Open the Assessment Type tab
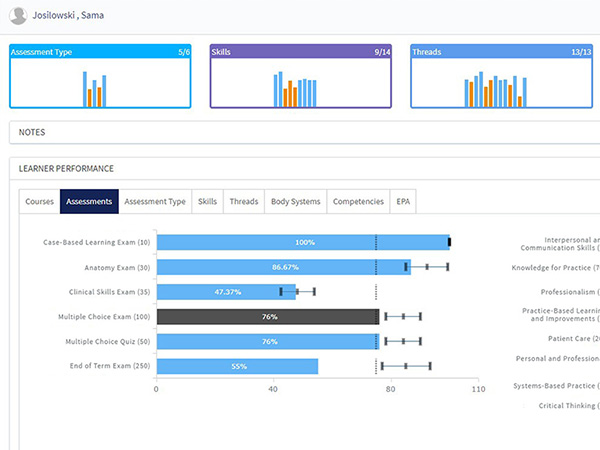This screenshot has height=450, width=600. tap(155, 201)
